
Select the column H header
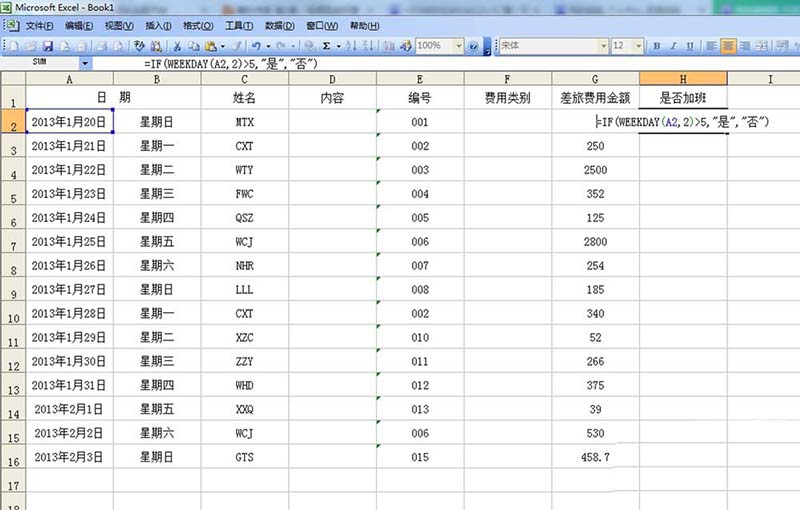(683, 79)
